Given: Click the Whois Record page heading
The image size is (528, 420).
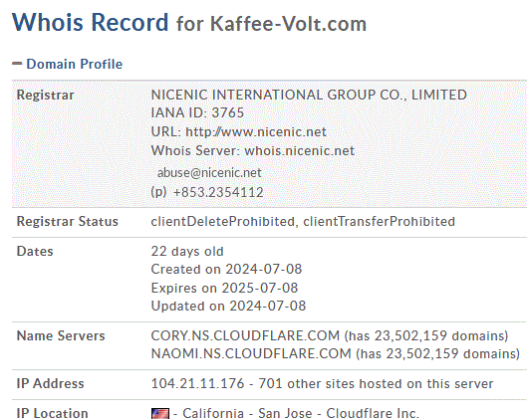Looking at the screenshot, I should coord(90,22).
